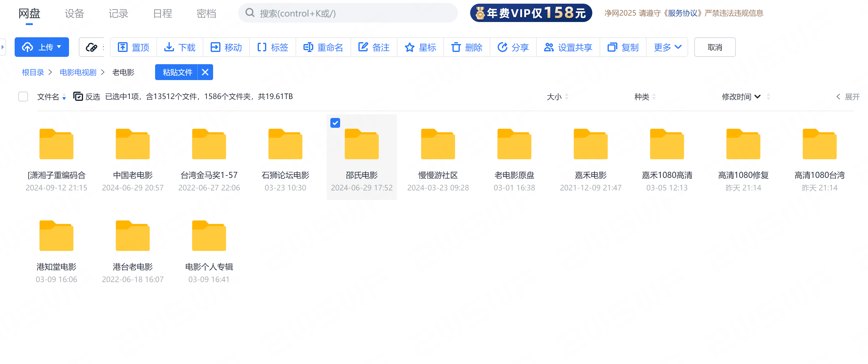The image size is (868, 364).
Task: Close the 粘贴文件 paste banner
Action: (205, 72)
